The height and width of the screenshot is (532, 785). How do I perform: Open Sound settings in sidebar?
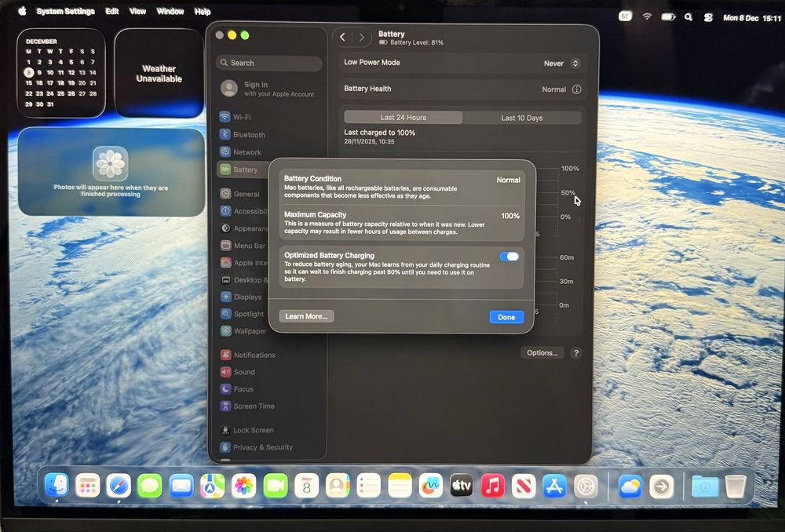pyautogui.click(x=238, y=372)
